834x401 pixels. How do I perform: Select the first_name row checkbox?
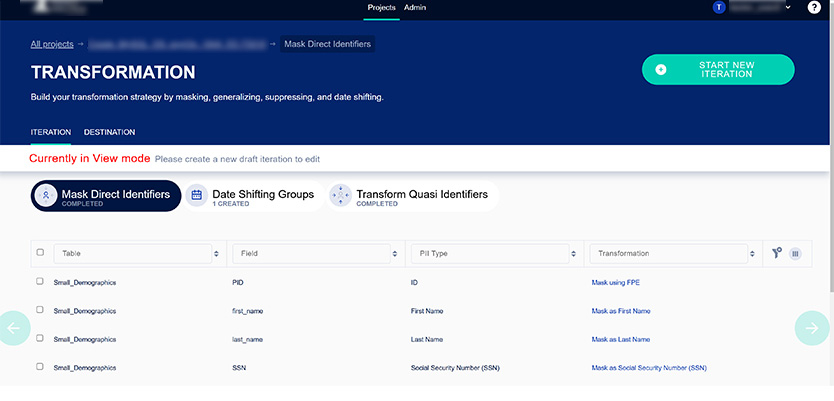pos(40,310)
